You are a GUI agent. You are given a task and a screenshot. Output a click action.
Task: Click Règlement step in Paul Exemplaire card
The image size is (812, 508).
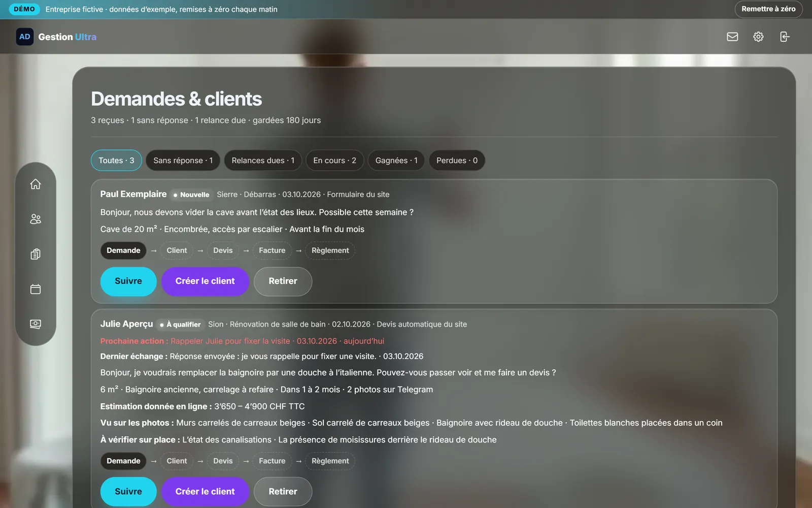[330, 250]
